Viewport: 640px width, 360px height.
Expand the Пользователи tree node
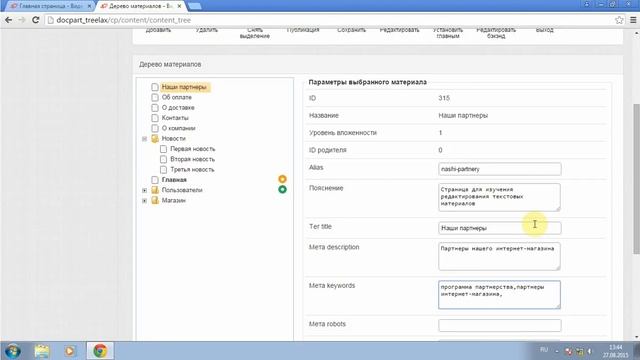click(144, 190)
